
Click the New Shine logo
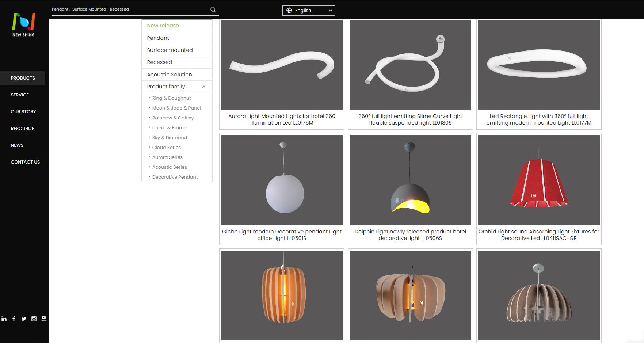(x=23, y=24)
